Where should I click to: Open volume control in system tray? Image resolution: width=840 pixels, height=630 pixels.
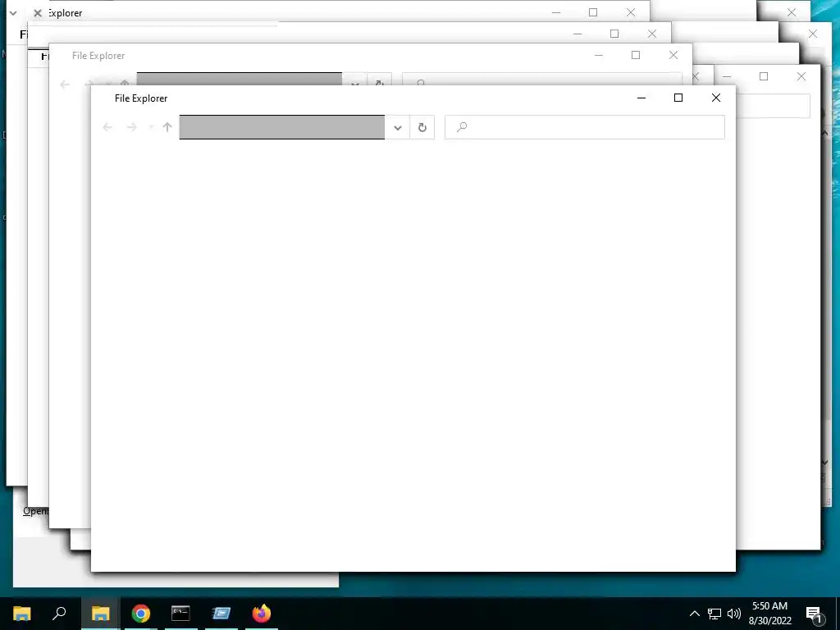pos(734,614)
